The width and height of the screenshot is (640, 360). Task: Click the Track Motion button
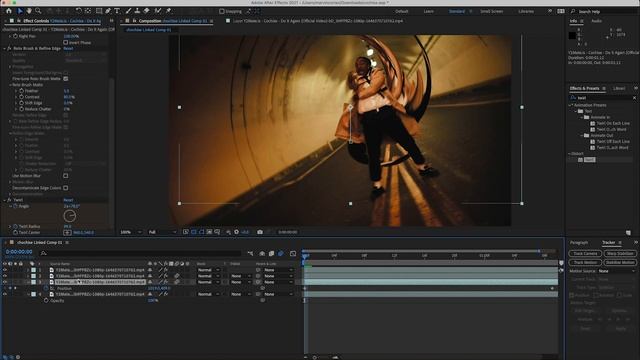pyautogui.click(x=585, y=263)
